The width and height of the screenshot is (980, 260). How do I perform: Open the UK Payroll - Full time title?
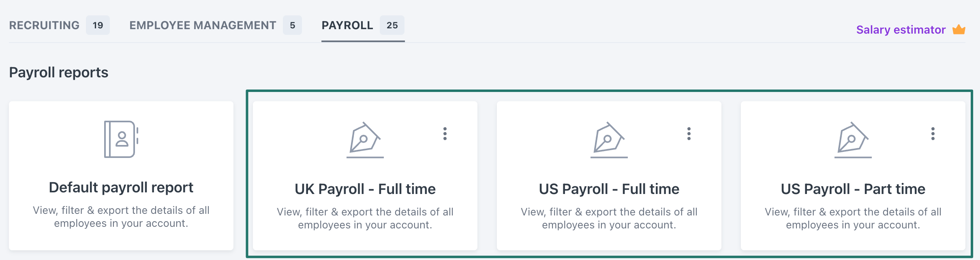pos(365,189)
